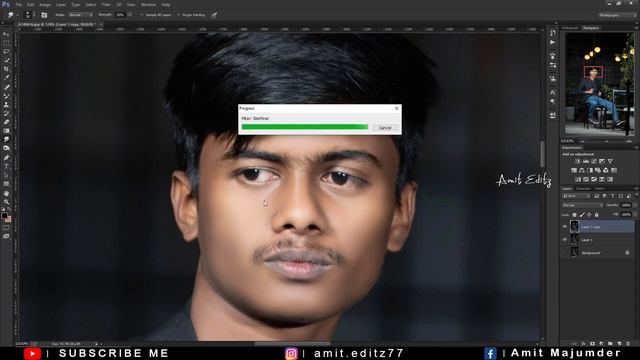Select the Rectangular Marquee tool

tap(6, 43)
